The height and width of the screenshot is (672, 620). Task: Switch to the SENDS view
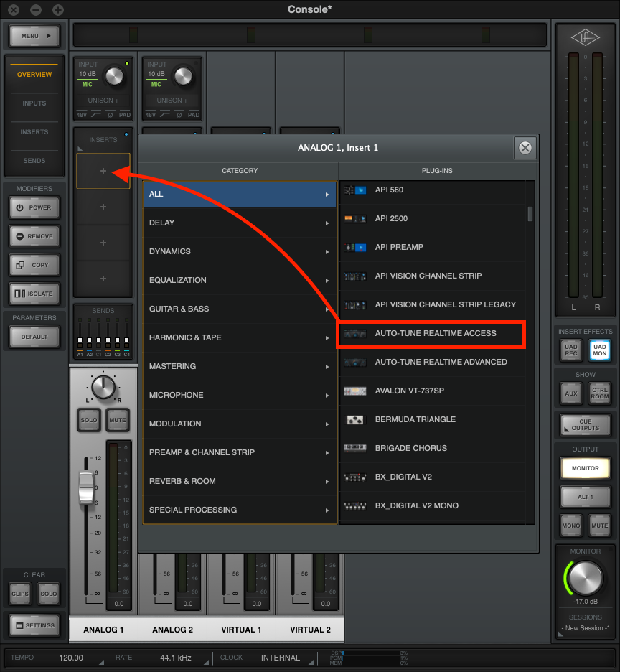point(34,161)
